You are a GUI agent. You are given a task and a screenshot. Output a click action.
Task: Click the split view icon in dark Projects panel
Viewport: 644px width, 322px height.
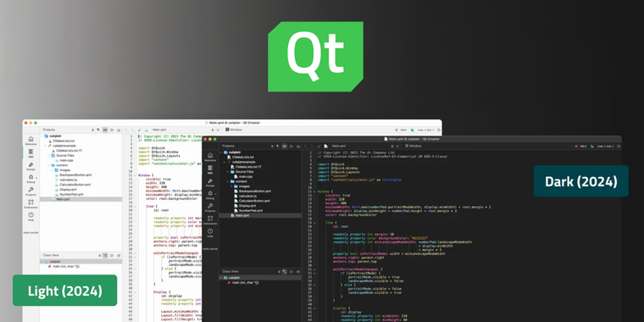(291, 147)
